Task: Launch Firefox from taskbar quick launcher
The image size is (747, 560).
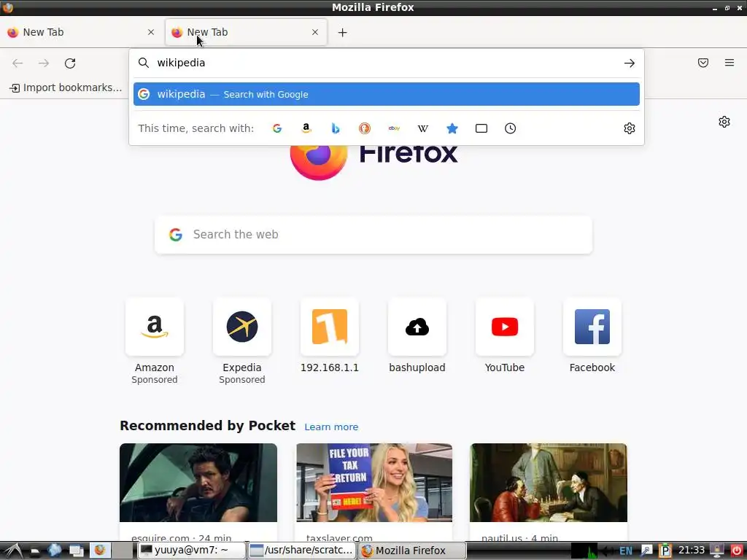Action: [100, 551]
